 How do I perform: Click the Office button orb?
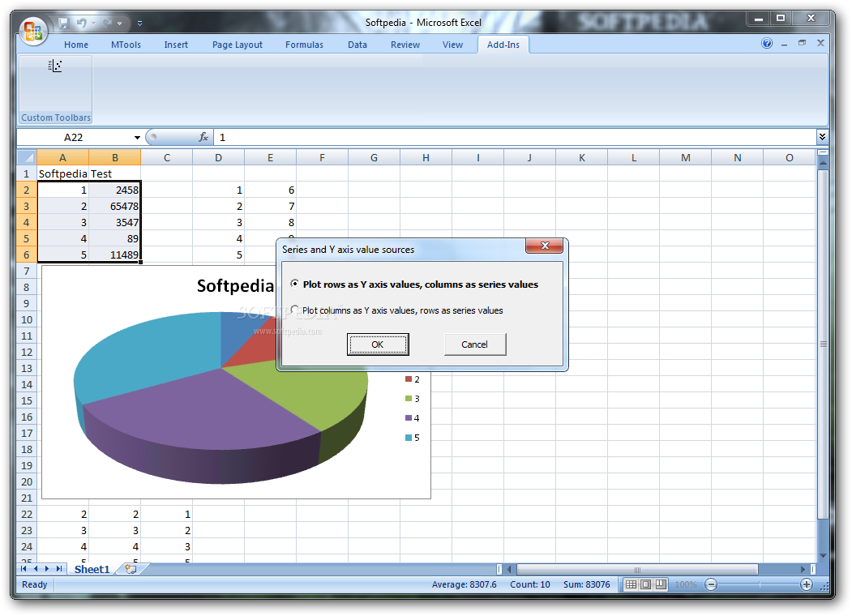coord(33,31)
